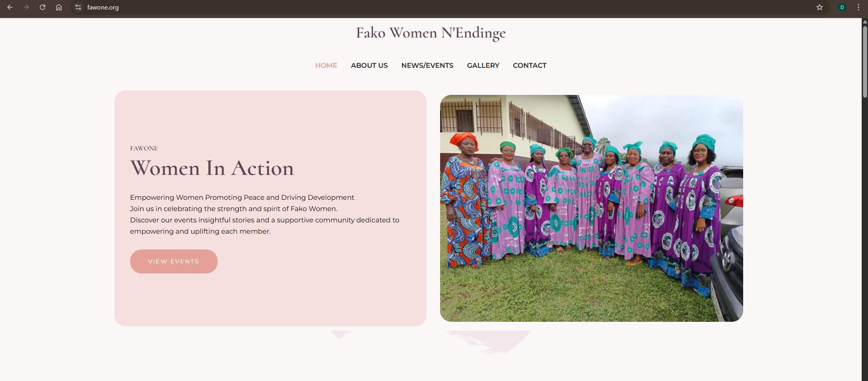The height and width of the screenshot is (381, 868).
Task: Select the CONTACT menu item
Action: coord(530,66)
